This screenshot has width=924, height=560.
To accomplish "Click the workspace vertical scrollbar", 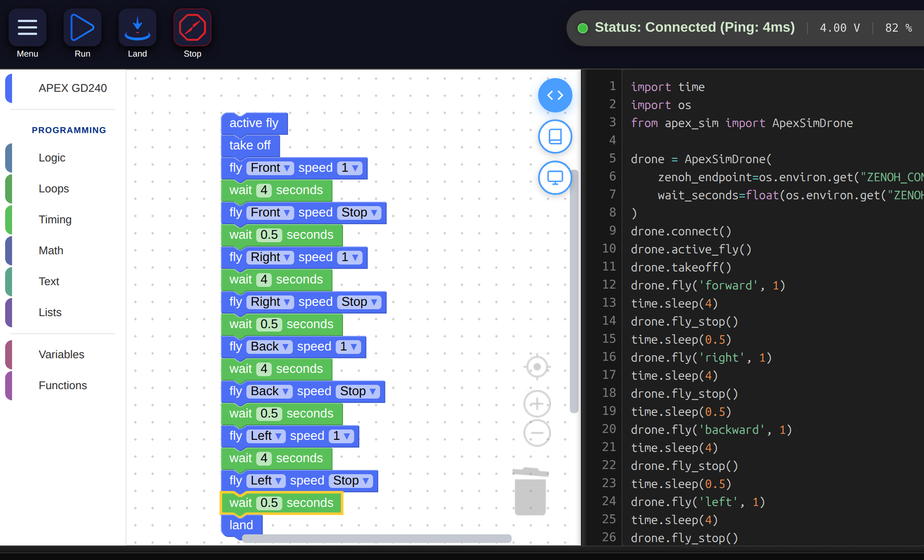I will tap(574, 292).
